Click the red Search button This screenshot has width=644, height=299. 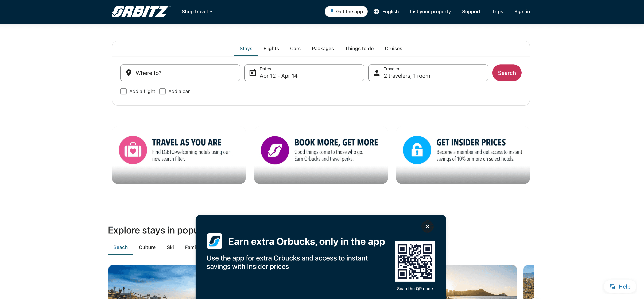tap(506, 73)
